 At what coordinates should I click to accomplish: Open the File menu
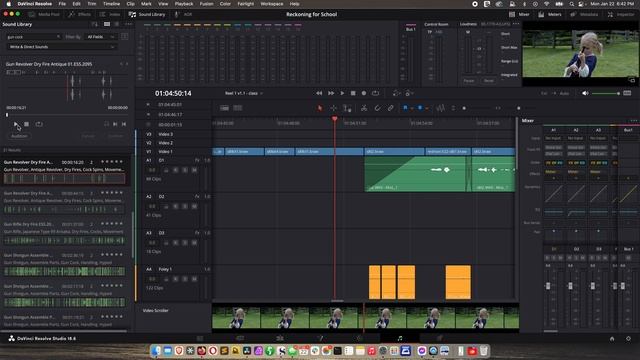[62, 4]
